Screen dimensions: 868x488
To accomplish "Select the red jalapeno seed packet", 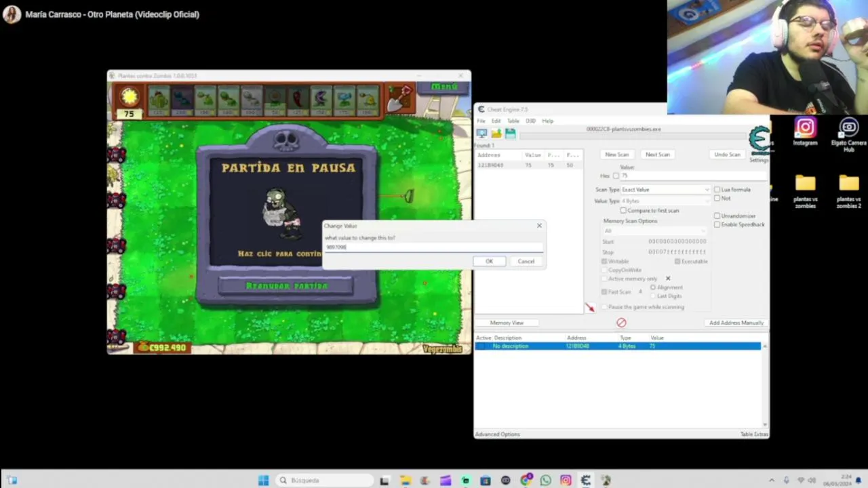I will (x=298, y=100).
